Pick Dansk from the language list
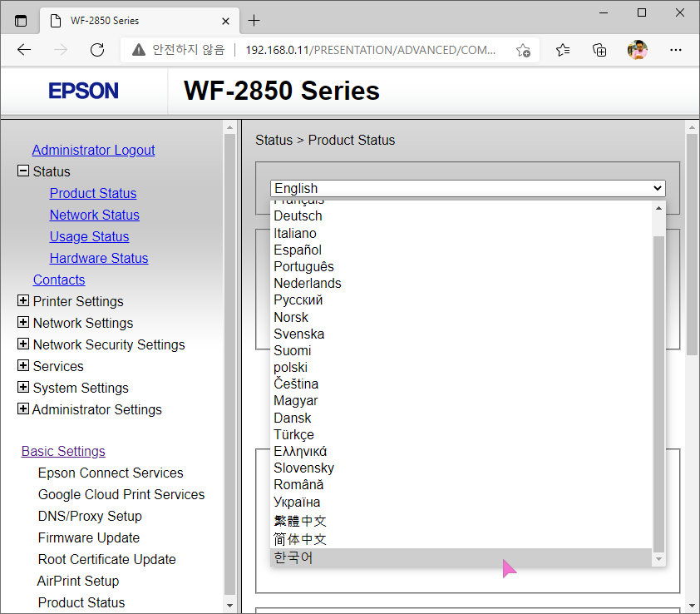Viewport: 700px width, 614px height. point(461,418)
